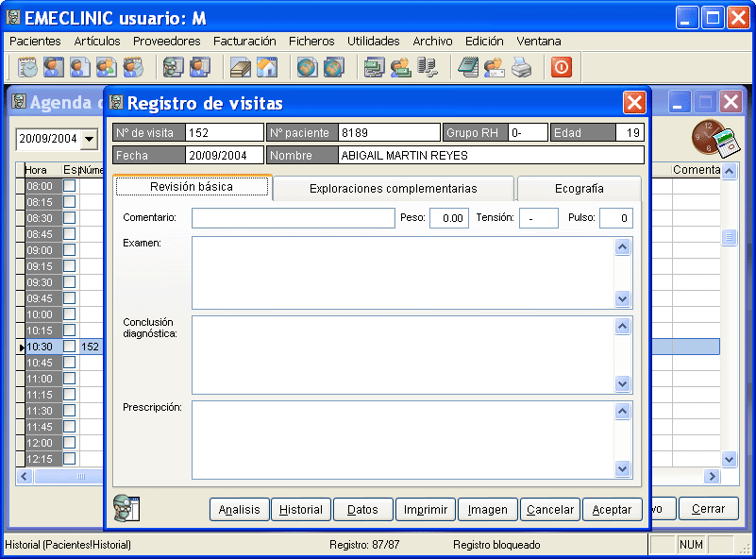Click the printer toolbar icon
This screenshot has height=559, width=756.
point(521,67)
